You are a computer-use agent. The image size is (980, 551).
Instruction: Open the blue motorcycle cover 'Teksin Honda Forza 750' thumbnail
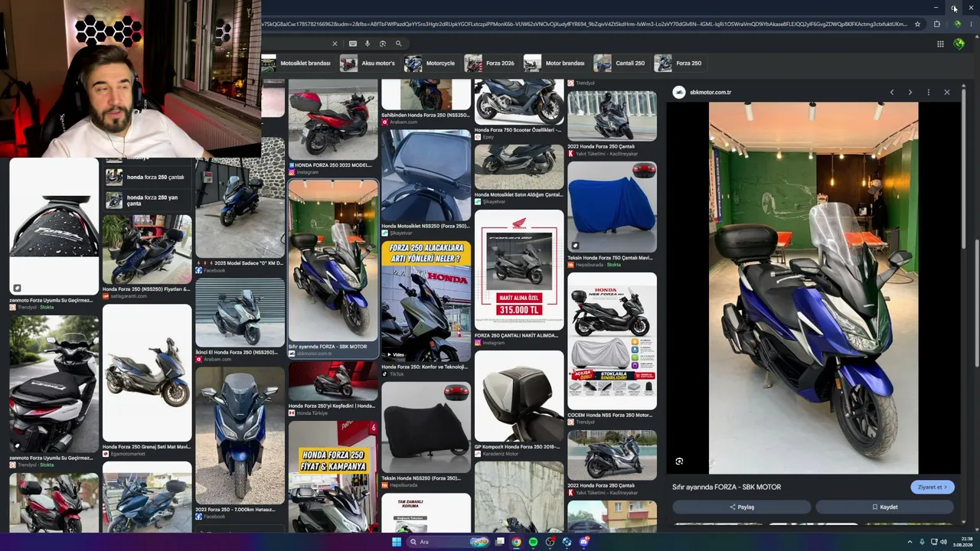pyautogui.click(x=612, y=207)
